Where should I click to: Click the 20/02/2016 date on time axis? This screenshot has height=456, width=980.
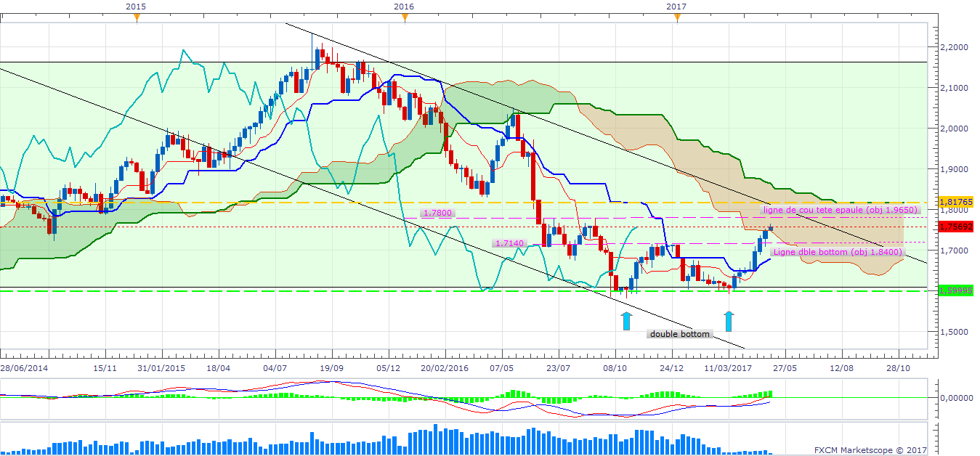[x=445, y=368]
